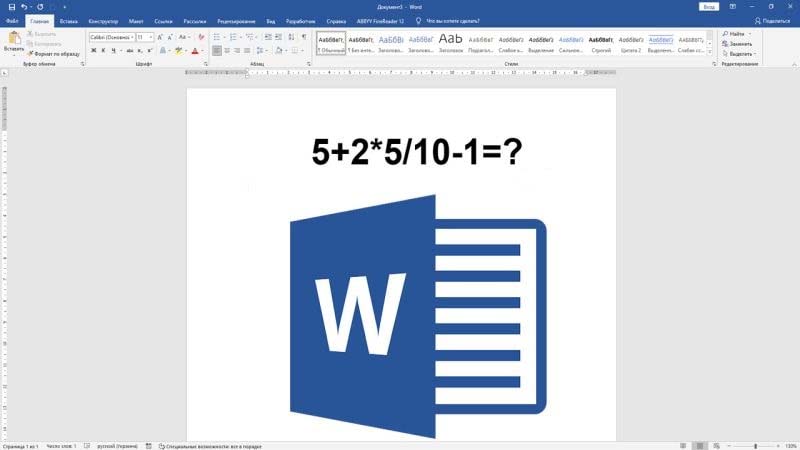The image size is (800, 450).
Task: Apply yellow text highlight color
Action: pyautogui.click(x=179, y=51)
